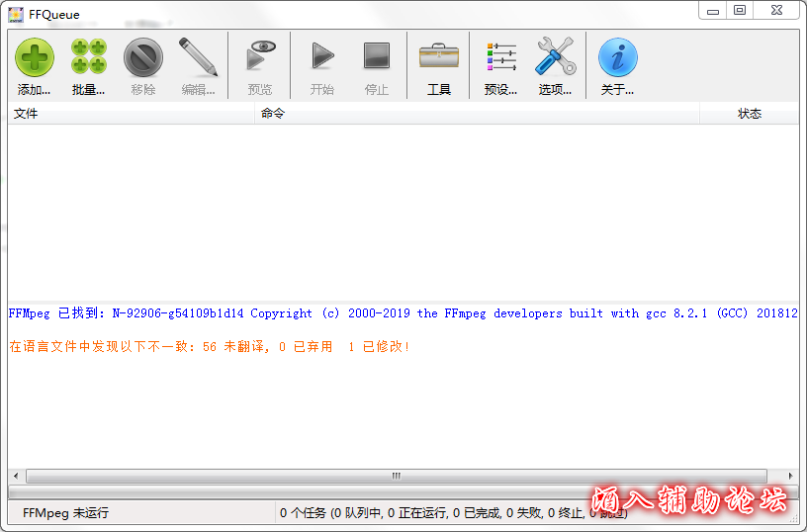Click the horizontal scrollbar right arrow

coord(791,476)
